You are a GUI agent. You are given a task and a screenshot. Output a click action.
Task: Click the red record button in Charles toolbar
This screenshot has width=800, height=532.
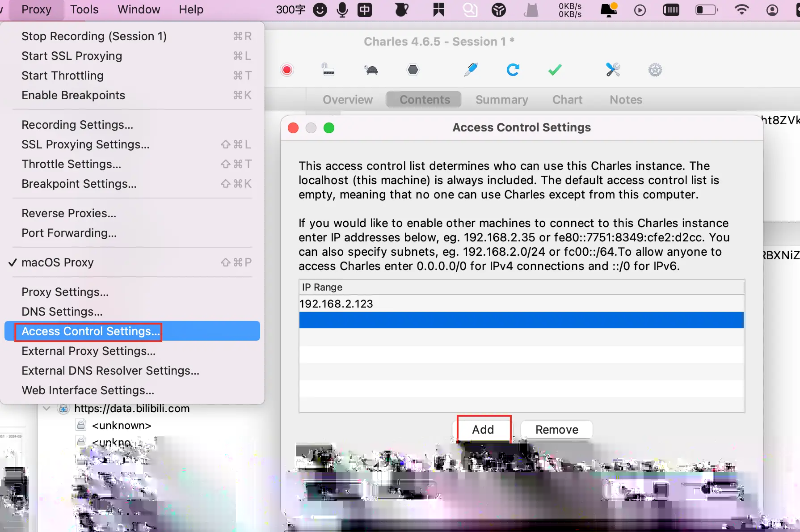287,70
